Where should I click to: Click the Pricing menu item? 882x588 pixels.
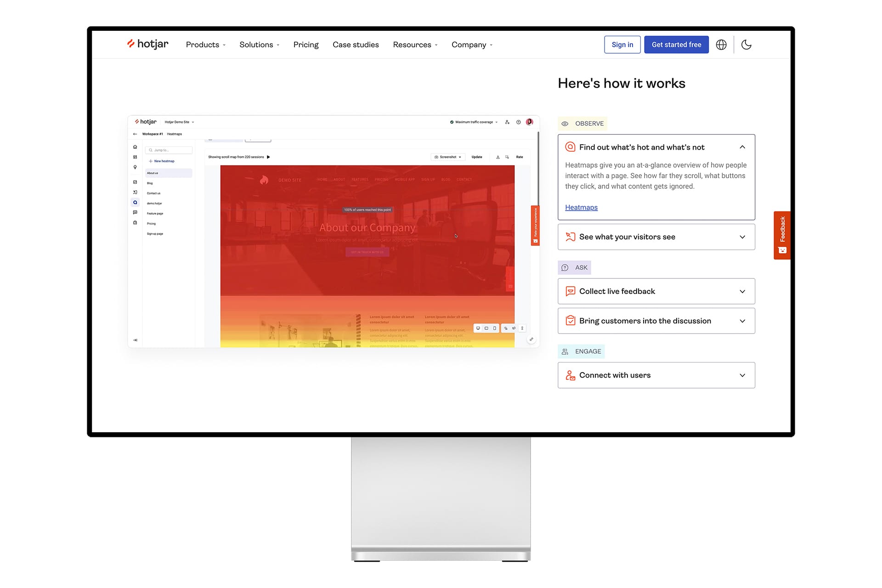[x=306, y=45]
